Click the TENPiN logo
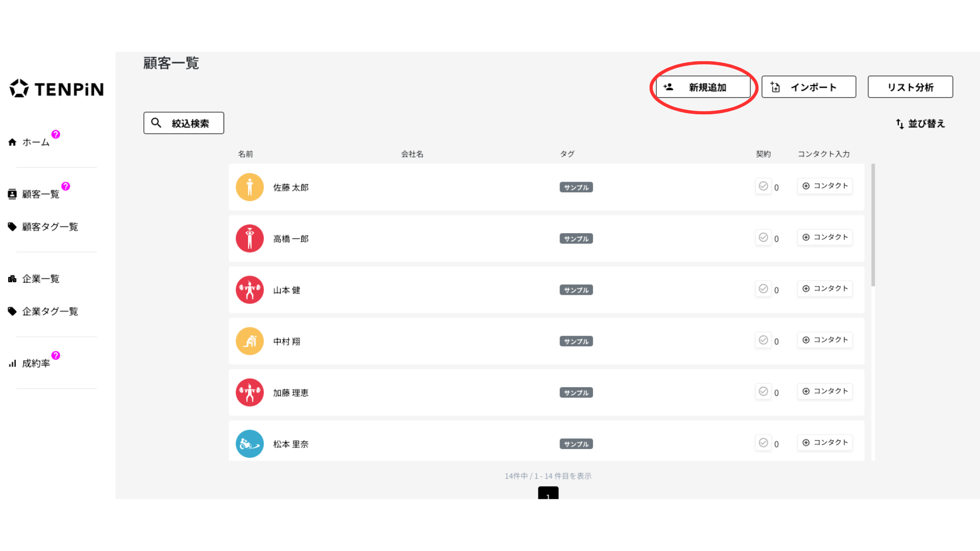Image resolution: width=980 pixels, height=551 pixels. pos(57,89)
